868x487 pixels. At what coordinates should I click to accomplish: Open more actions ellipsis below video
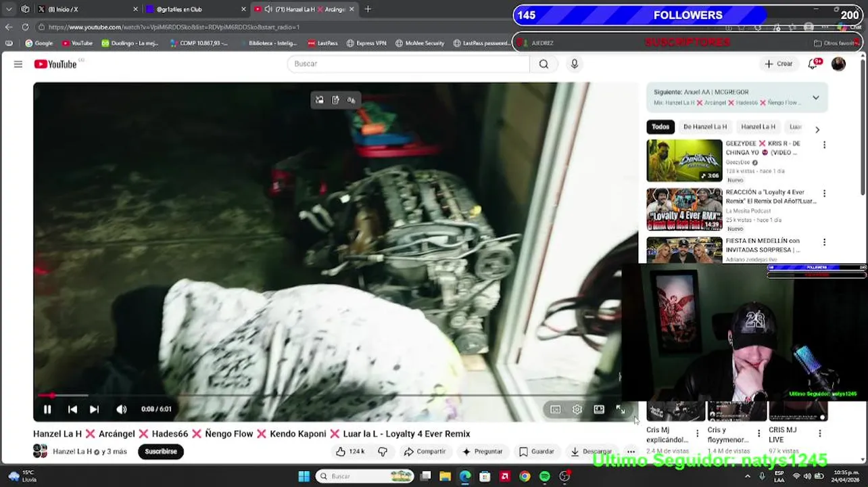[x=631, y=451]
